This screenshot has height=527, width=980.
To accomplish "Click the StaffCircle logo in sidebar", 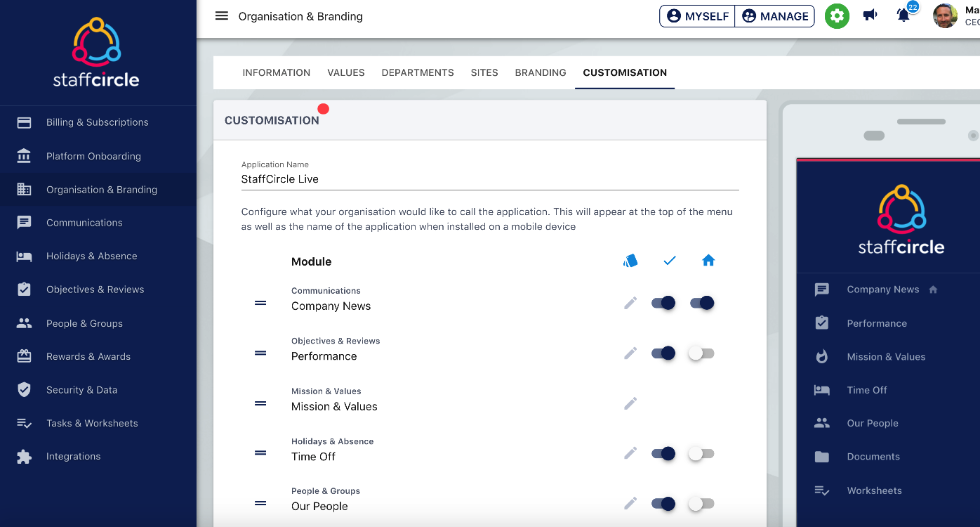I will [x=96, y=53].
